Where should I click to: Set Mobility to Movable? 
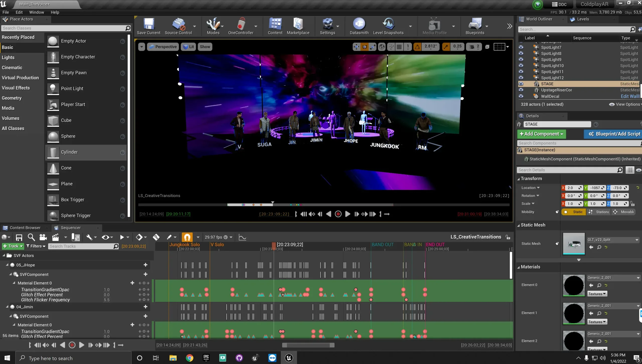tap(623, 212)
